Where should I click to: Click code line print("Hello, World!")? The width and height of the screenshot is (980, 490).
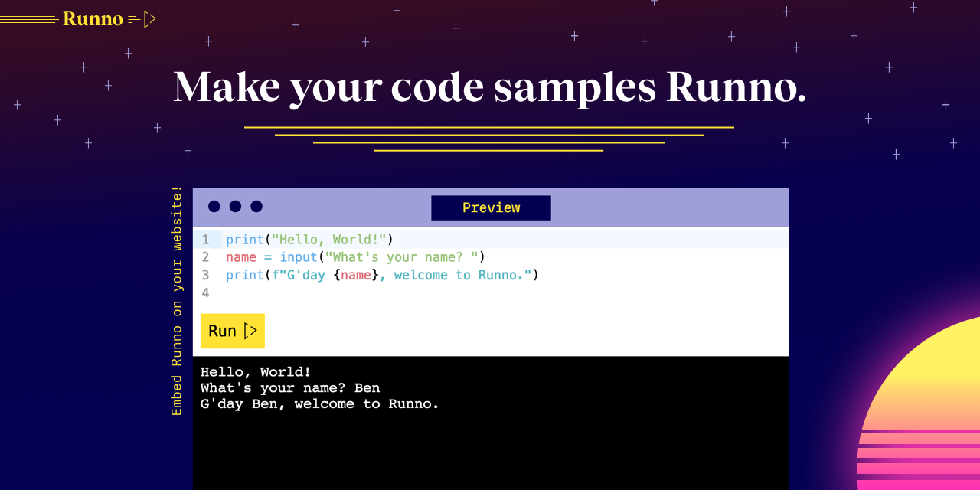[309, 240]
